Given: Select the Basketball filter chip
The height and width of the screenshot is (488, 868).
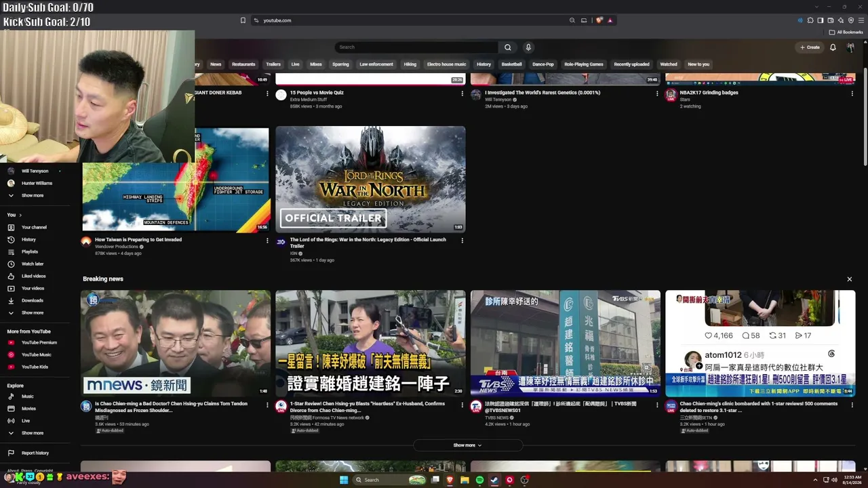Looking at the screenshot, I should pyautogui.click(x=512, y=64).
